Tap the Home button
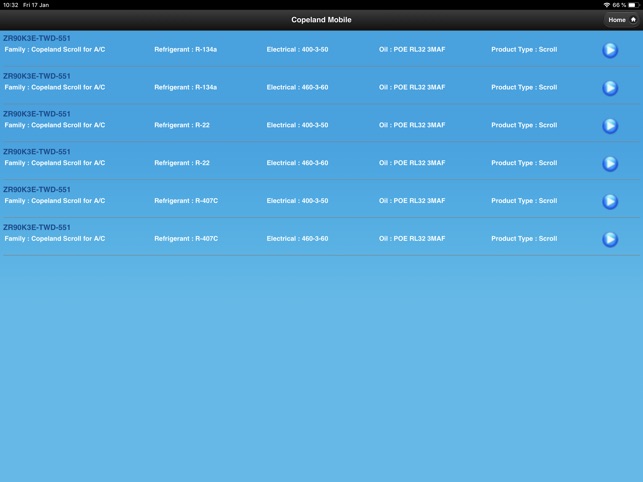Screen dimensions: 643x482 [622, 20]
